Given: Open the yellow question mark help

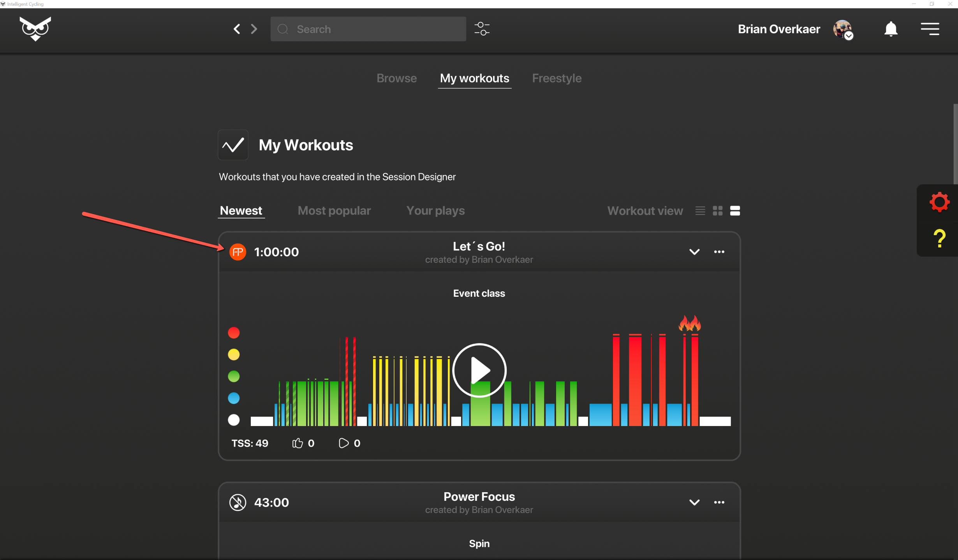Looking at the screenshot, I should (939, 238).
